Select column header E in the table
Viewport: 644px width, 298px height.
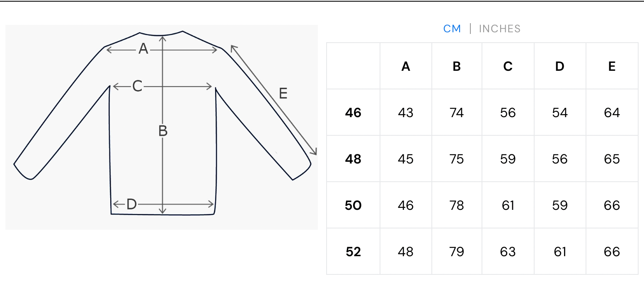click(x=612, y=66)
